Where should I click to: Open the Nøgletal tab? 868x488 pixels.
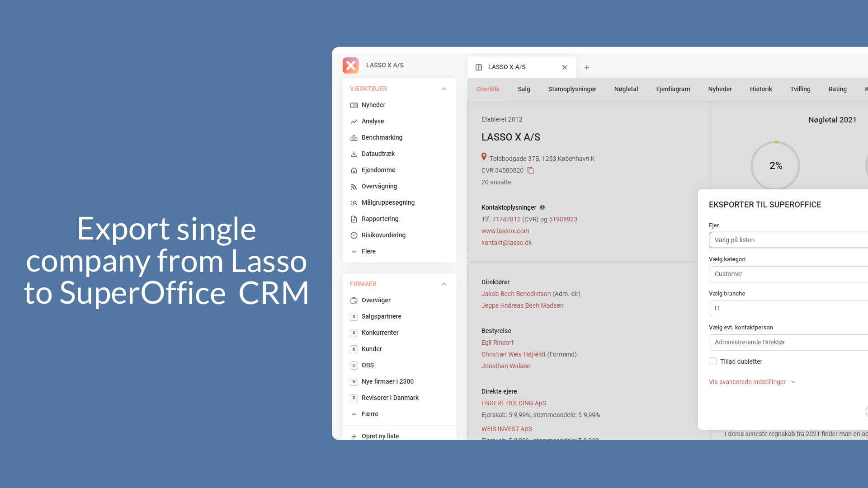tap(626, 89)
